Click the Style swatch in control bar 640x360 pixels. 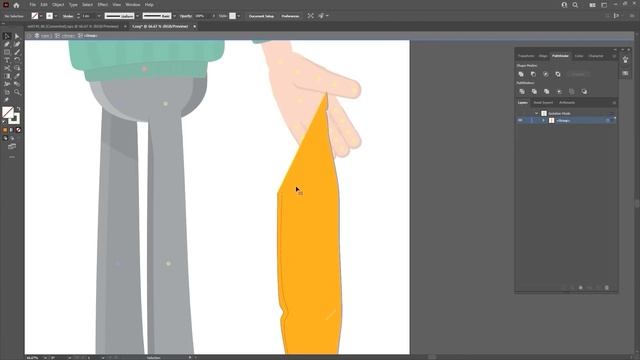click(232, 16)
